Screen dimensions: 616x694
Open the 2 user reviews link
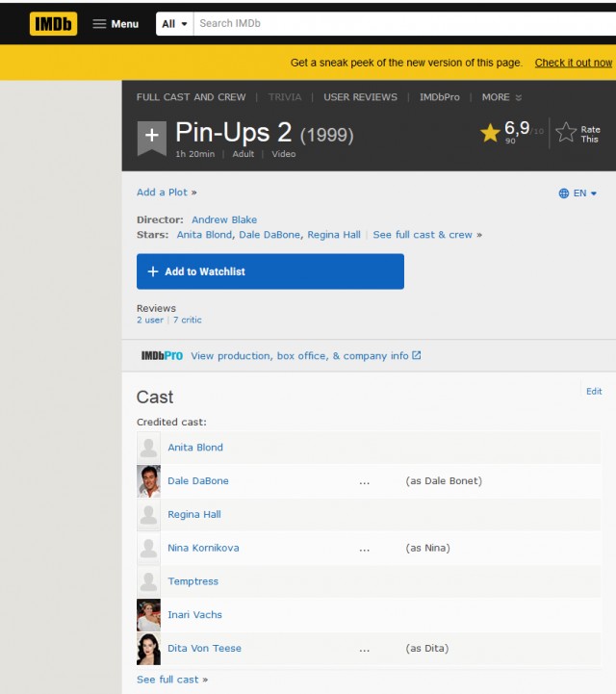click(x=150, y=320)
